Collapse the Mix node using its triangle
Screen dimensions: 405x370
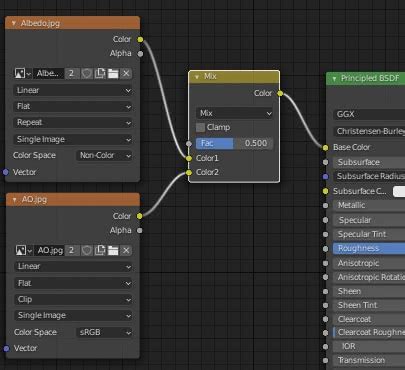click(197, 77)
